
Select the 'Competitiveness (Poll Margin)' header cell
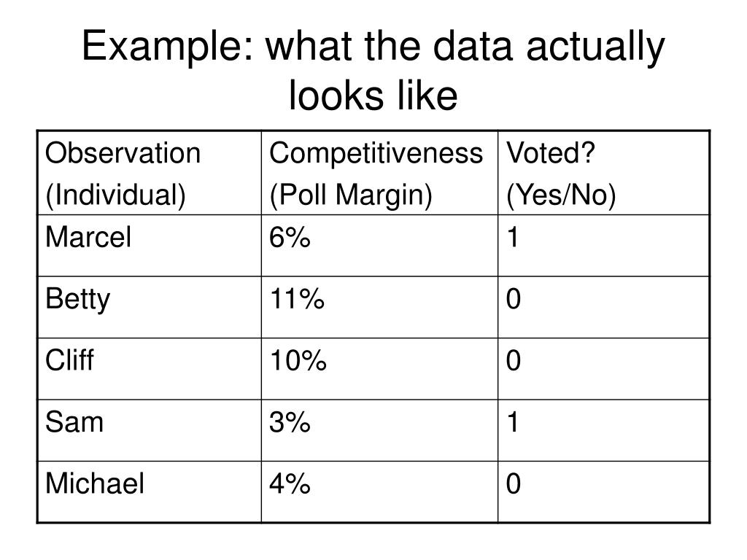point(379,173)
